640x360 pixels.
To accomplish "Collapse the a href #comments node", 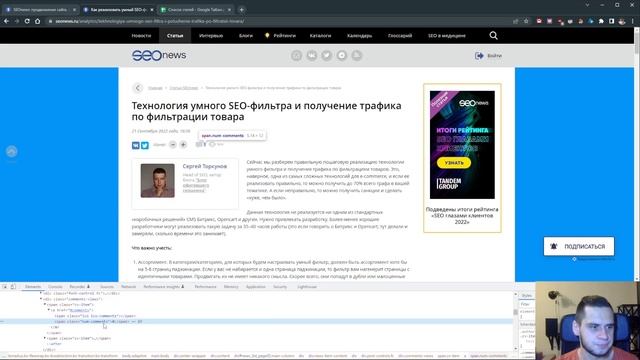I will click(x=49, y=310).
